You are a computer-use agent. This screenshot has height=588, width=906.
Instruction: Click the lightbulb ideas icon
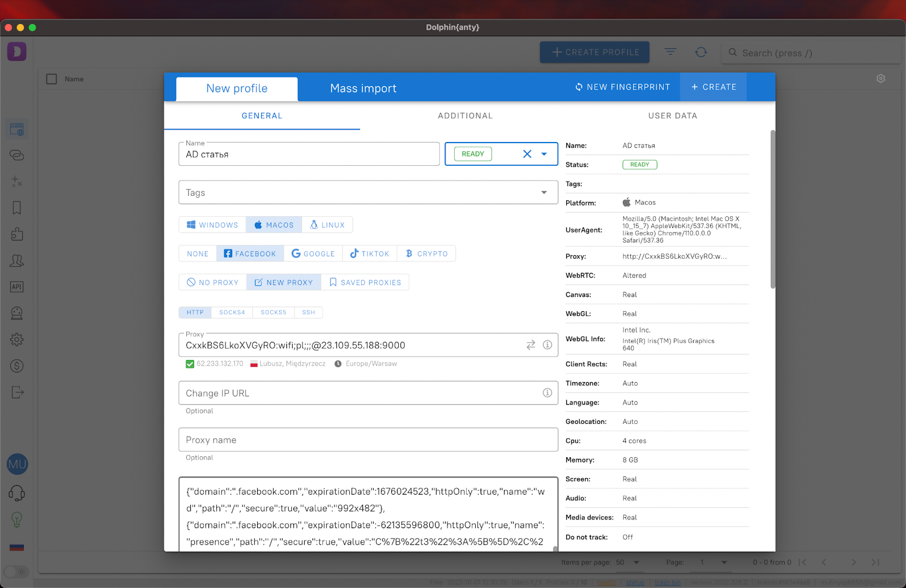pos(17,520)
